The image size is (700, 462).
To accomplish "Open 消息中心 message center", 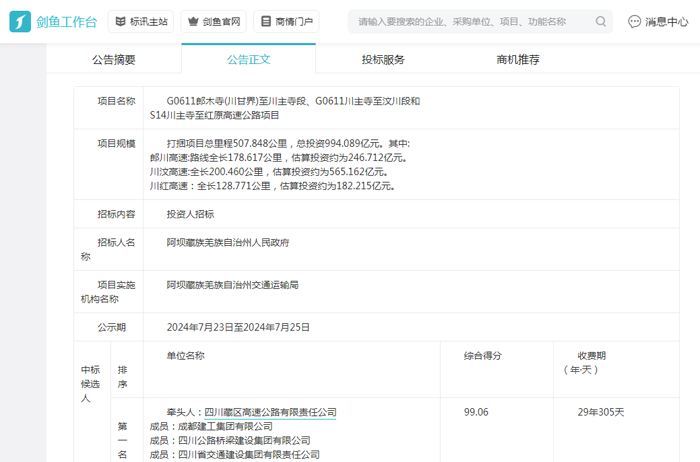I will (x=658, y=21).
